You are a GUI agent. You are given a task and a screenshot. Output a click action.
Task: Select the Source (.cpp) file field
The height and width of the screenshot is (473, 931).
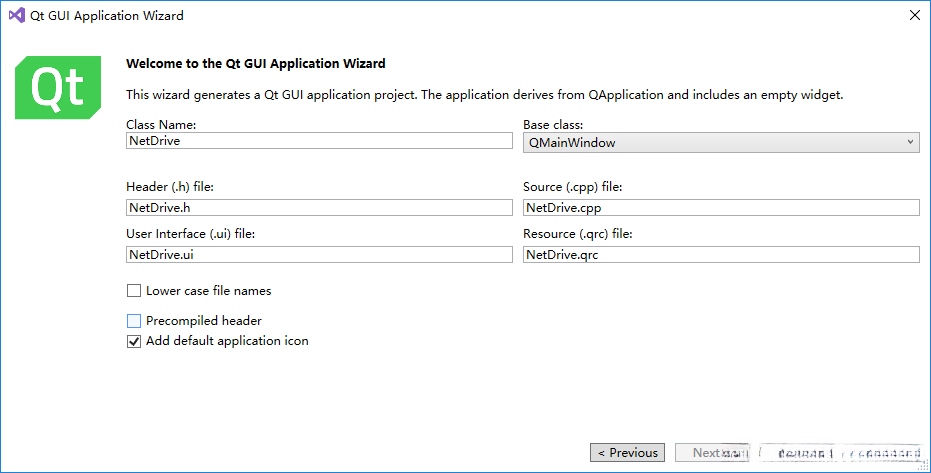(x=720, y=208)
